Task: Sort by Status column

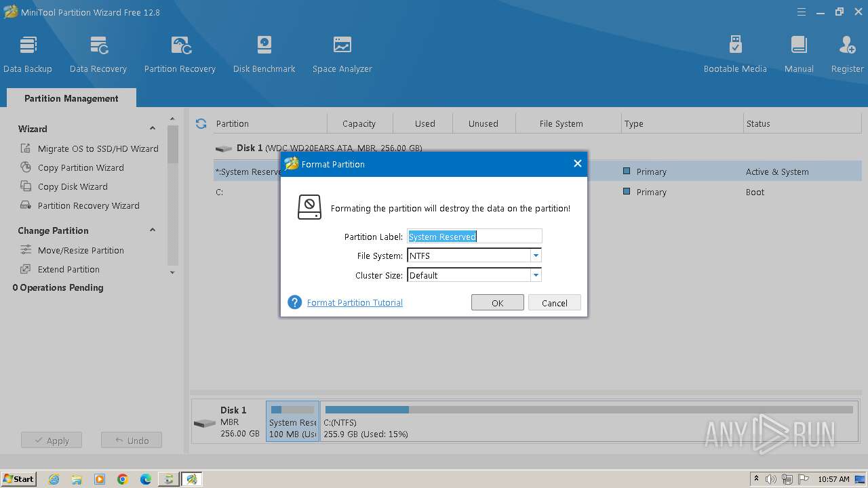Action: pos(802,123)
